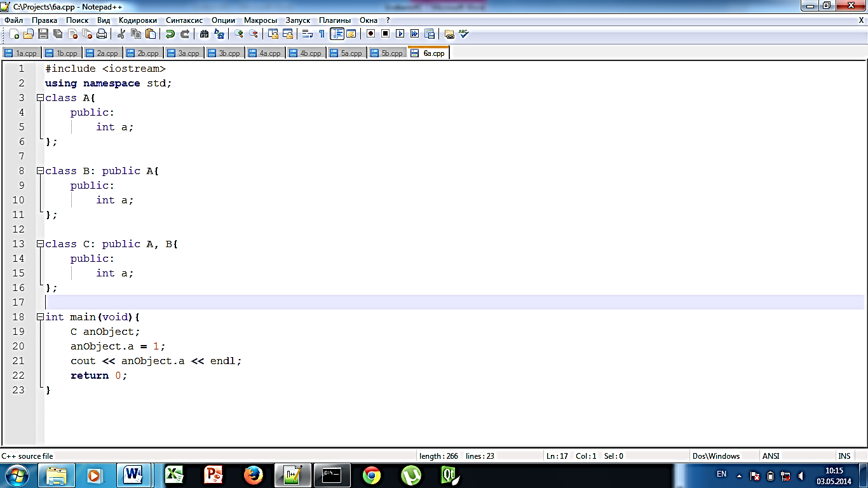Undo the last edit with green arrow
The width and height of the screenshot is (868, 488).
[170, 34]
